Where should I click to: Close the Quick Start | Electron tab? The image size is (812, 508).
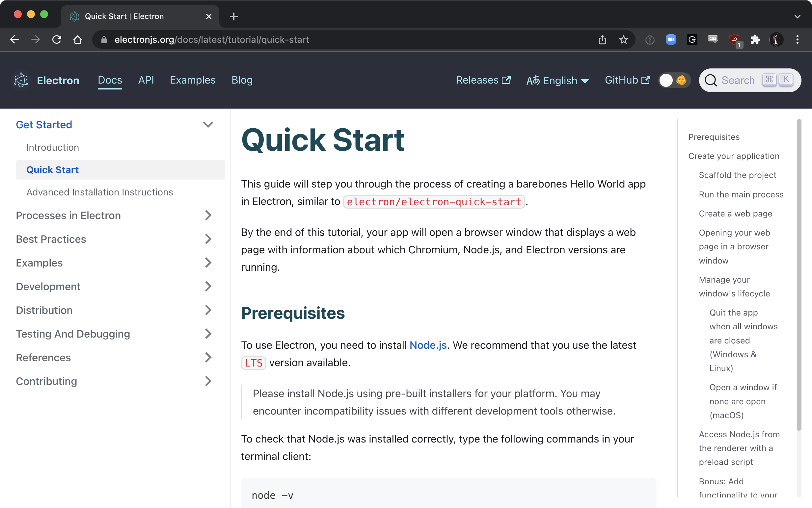(x=208, y=16)
